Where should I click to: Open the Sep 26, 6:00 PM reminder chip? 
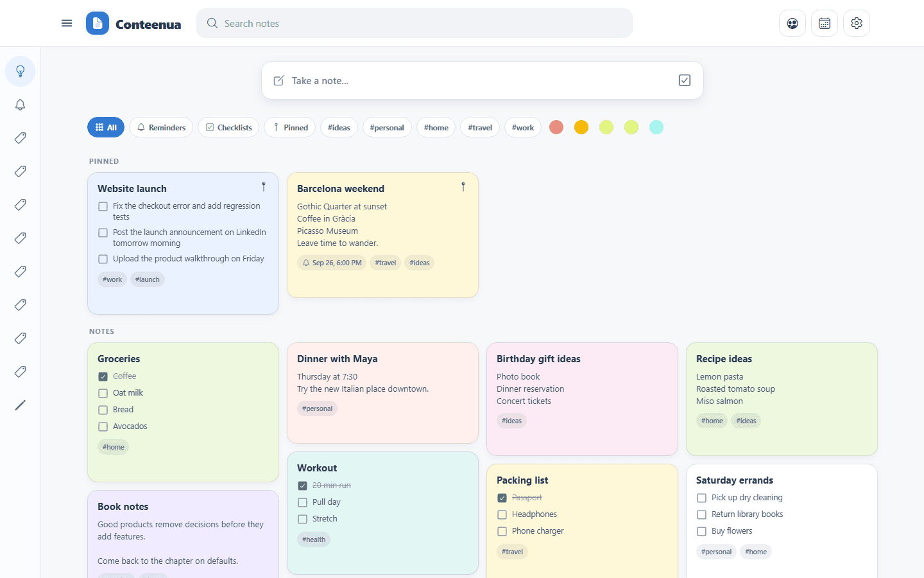332,263
